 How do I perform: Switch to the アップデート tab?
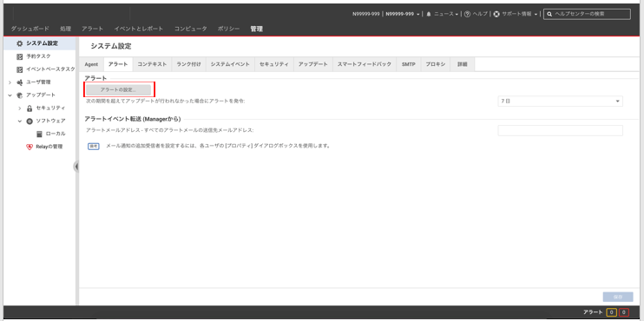click(x=313, y=64)
